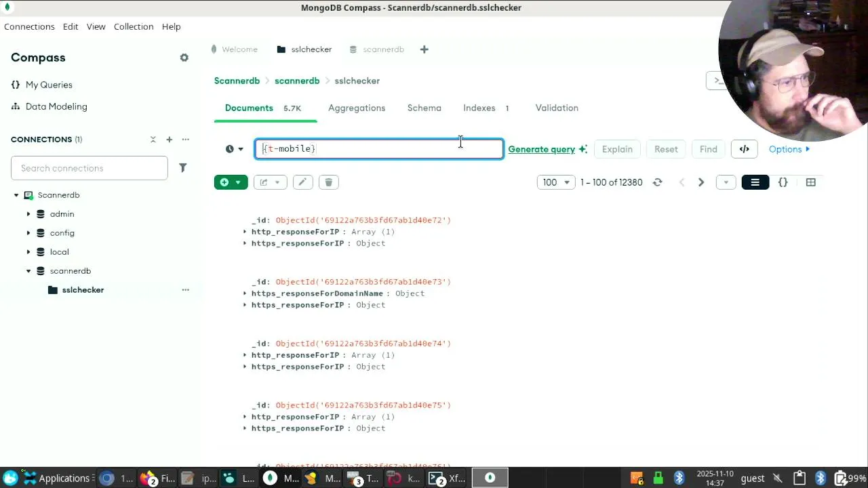Image resolution: width=868 pixels, height=488 pixels.
Task: Open the query history clock dropdown
Action: (x=234, y=149)
